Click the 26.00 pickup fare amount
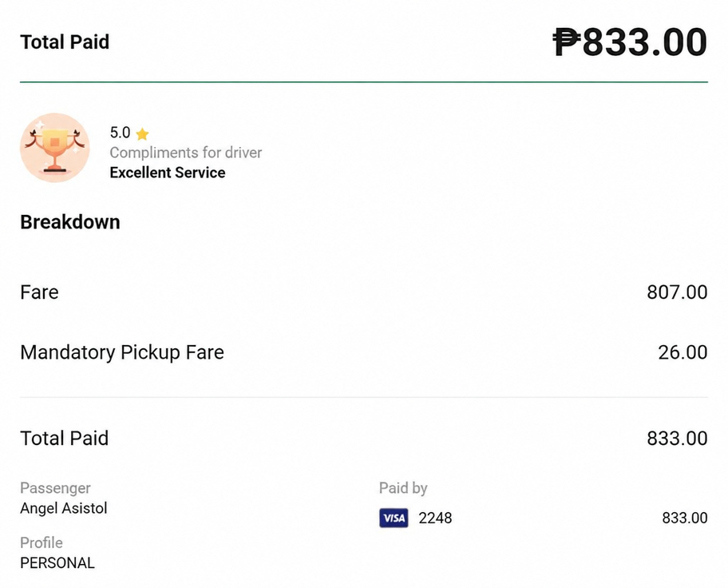This screenshot has height=588, width=728. pyautogui.click(x=682, y=352)
